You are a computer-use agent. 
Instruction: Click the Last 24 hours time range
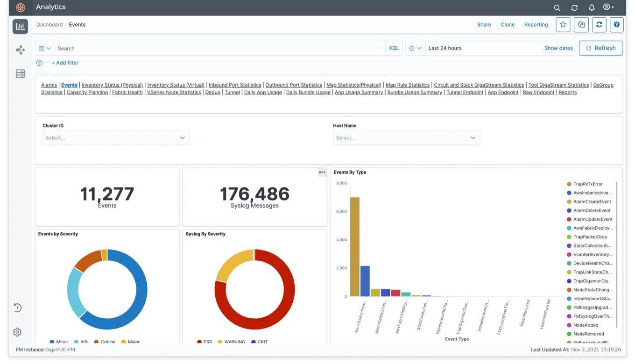[445, 48]
